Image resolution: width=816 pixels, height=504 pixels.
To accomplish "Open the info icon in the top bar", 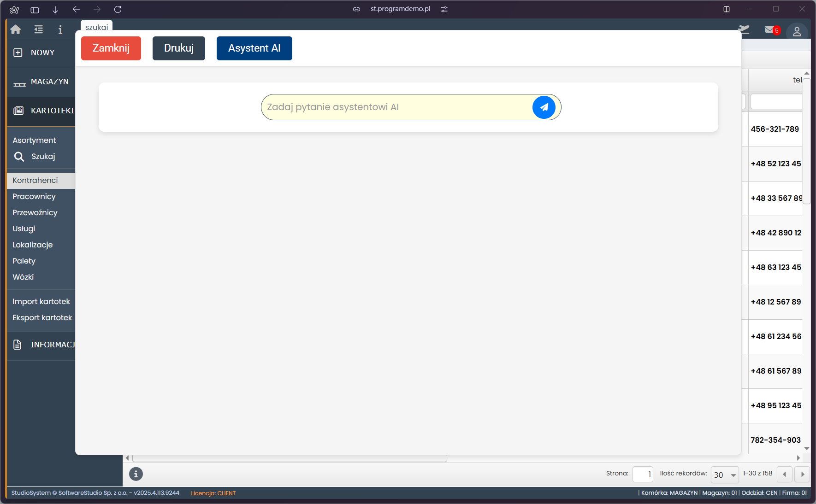I will (x=60, y=29).
